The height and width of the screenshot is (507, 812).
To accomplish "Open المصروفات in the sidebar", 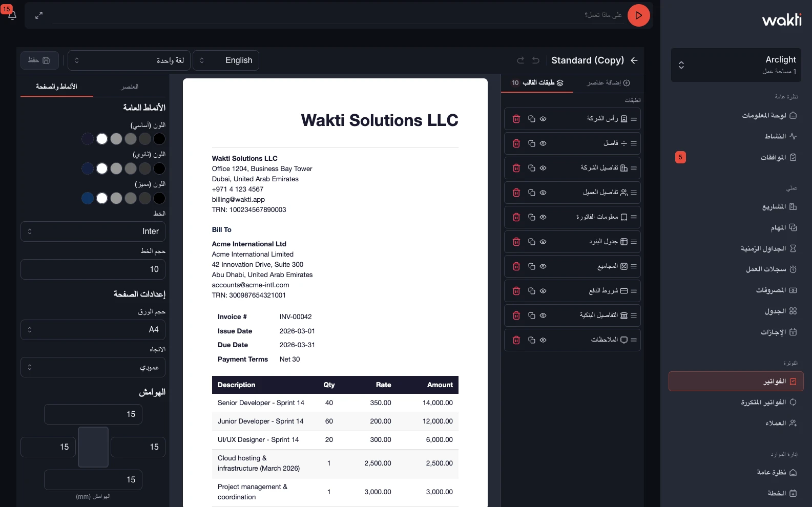I will (736, 290).
